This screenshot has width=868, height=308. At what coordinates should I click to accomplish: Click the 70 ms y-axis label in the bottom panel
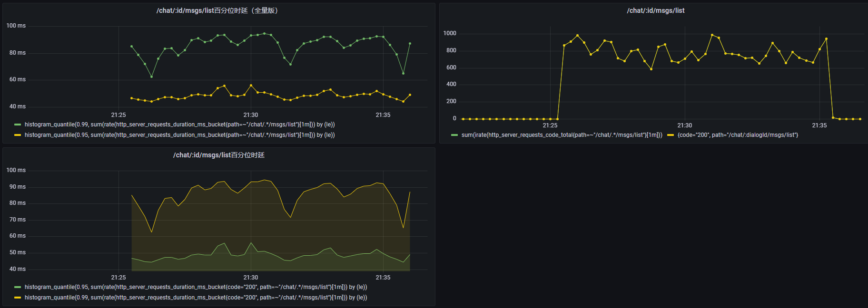[18, 220]
